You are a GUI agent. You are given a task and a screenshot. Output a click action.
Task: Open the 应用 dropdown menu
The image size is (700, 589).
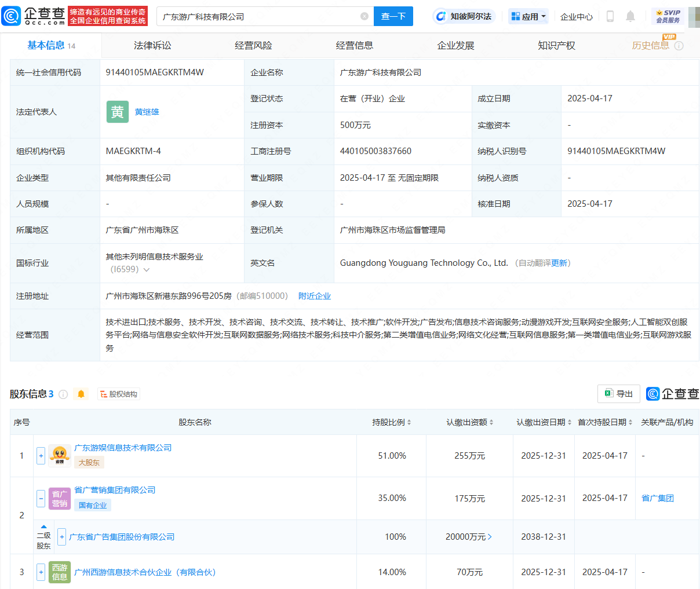tap(528, 16)
